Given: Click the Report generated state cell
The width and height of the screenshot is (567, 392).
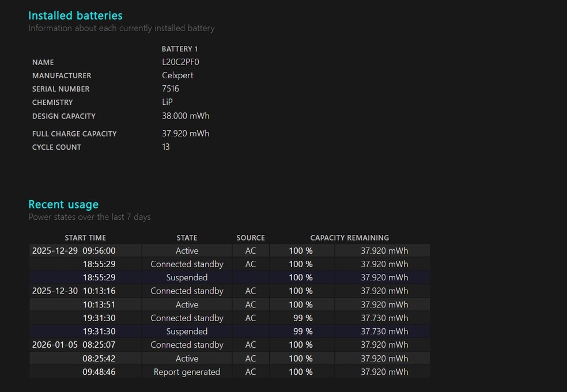Looking at the screenshot, I should point(187,372).
